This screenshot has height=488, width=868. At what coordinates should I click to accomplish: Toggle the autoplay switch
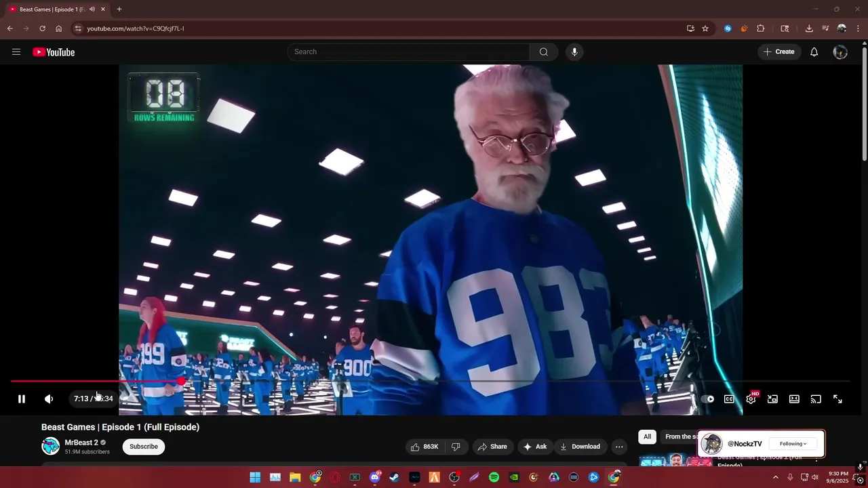(707, 399)
